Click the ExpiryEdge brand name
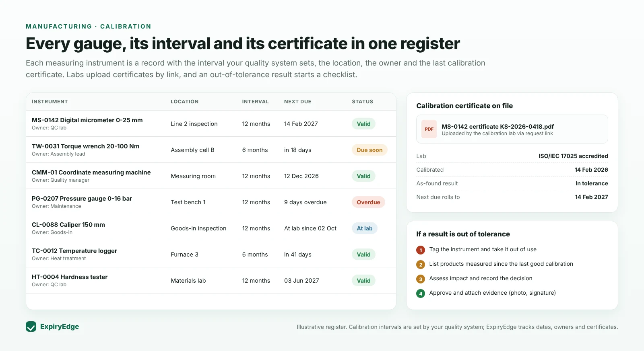The width and height of the screenshot is (644, 351). pos(60,326)
